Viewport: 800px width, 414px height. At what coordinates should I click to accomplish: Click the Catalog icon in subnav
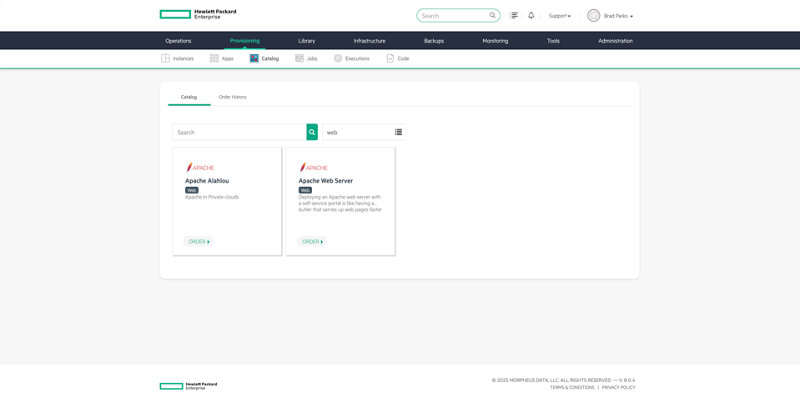pyautogui.click(x=254, y=58)
